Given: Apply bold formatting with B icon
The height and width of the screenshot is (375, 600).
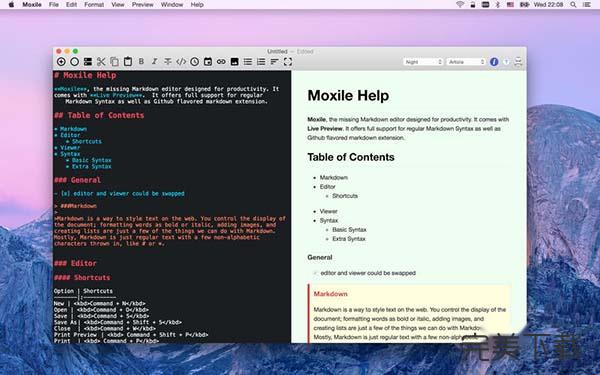Looking at the screenshot, I should click(x=141, y=62).
